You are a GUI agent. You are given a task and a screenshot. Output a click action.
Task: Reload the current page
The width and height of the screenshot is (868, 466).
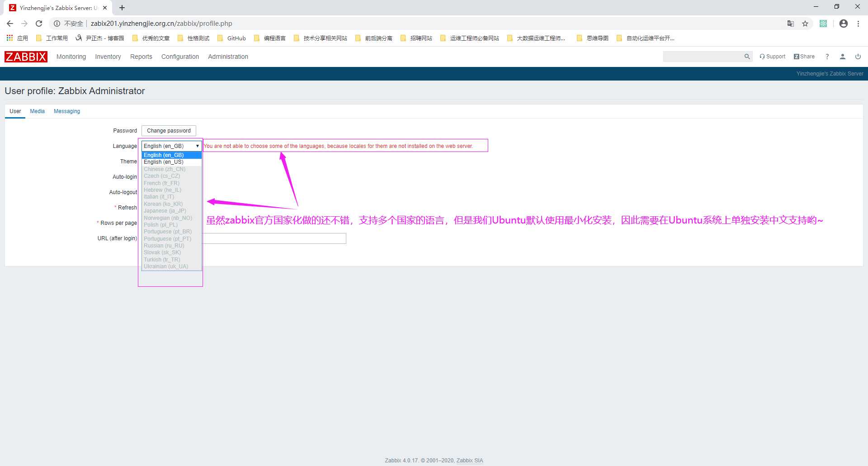[x=39, y=24]
